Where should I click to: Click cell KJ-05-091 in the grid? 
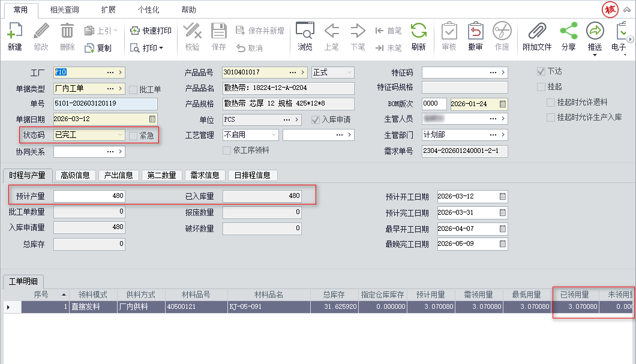(x=269, y=307)
